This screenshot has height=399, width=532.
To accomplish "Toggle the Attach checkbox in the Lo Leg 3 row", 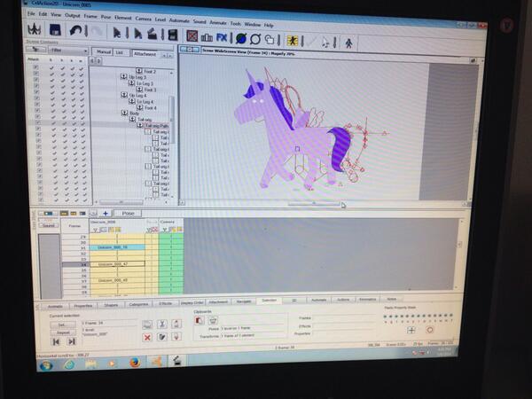I will click(x=36, y=80).
